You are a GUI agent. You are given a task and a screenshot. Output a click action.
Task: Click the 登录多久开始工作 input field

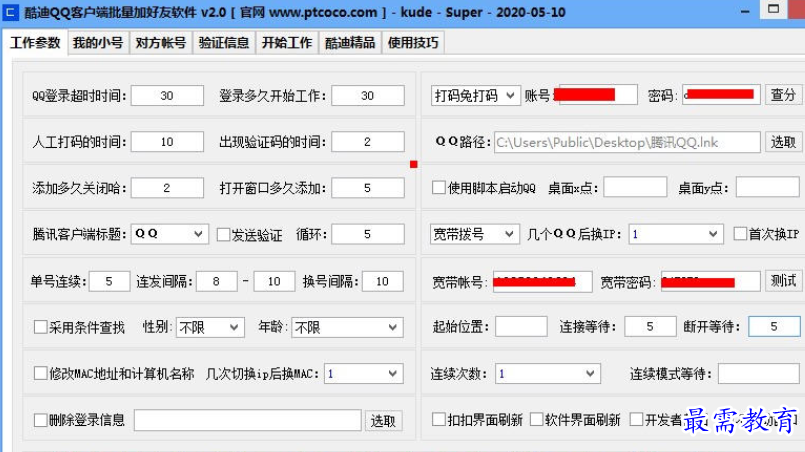pyautogui.click(x=368, y=96)
